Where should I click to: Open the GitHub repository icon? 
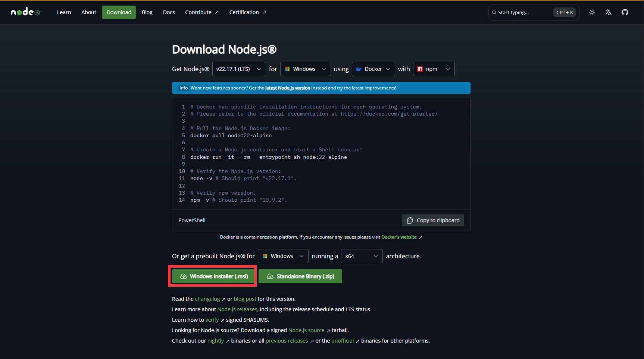[x=625, y=12]
